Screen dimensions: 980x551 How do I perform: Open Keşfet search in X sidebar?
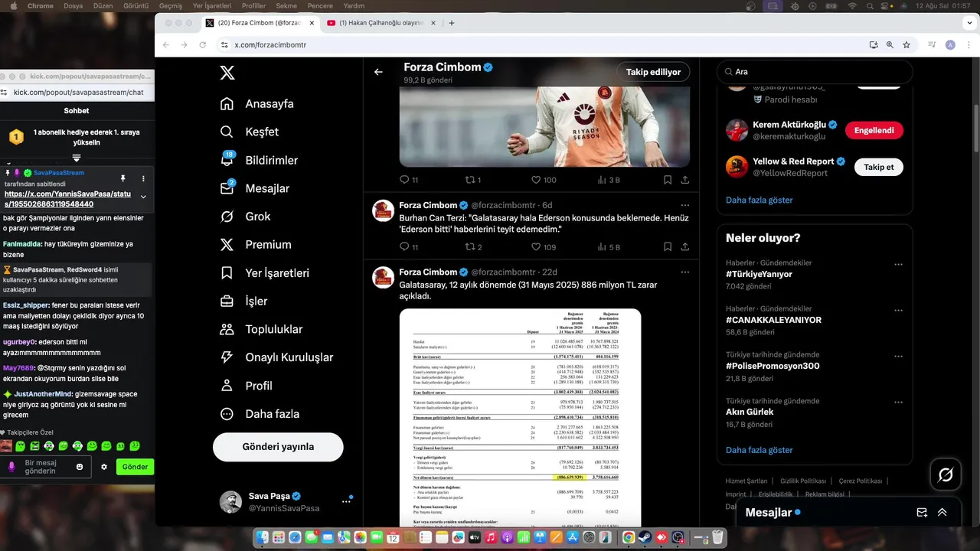click(250, 132)
